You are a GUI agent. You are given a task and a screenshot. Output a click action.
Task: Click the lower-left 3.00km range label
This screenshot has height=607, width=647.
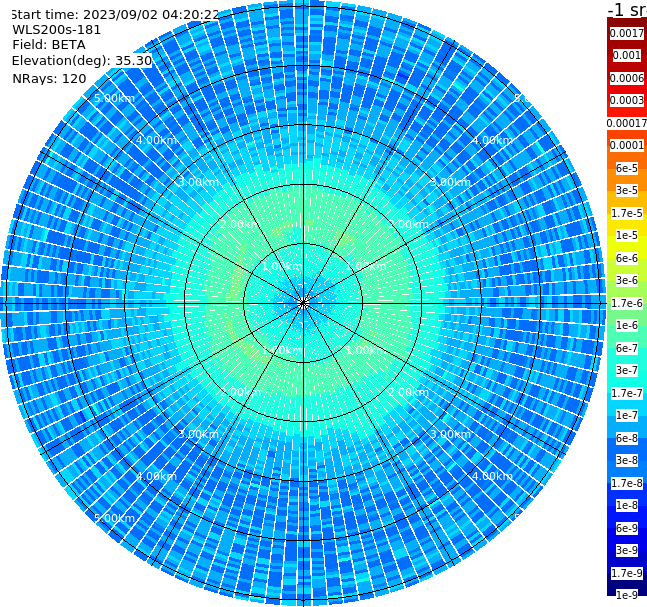198,434
